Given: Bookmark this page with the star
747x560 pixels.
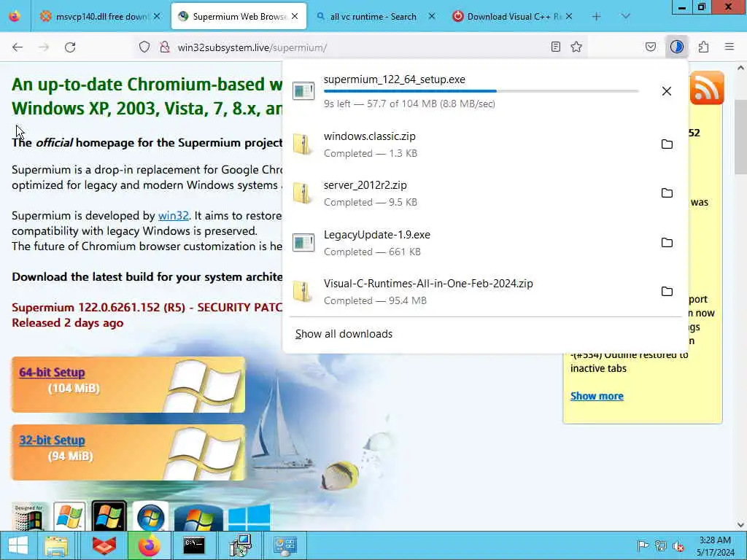Looking at the screenshot, I should click(x=576, y=47).
